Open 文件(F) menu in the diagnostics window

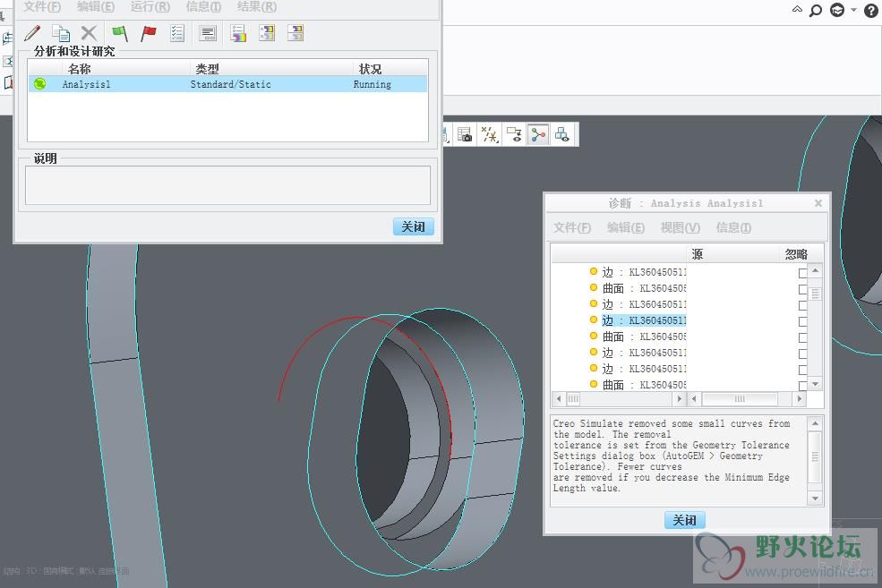(572, 227)
